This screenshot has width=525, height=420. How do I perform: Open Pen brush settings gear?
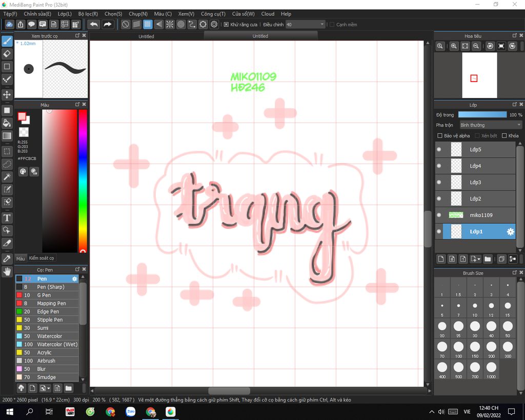(74, 278)
